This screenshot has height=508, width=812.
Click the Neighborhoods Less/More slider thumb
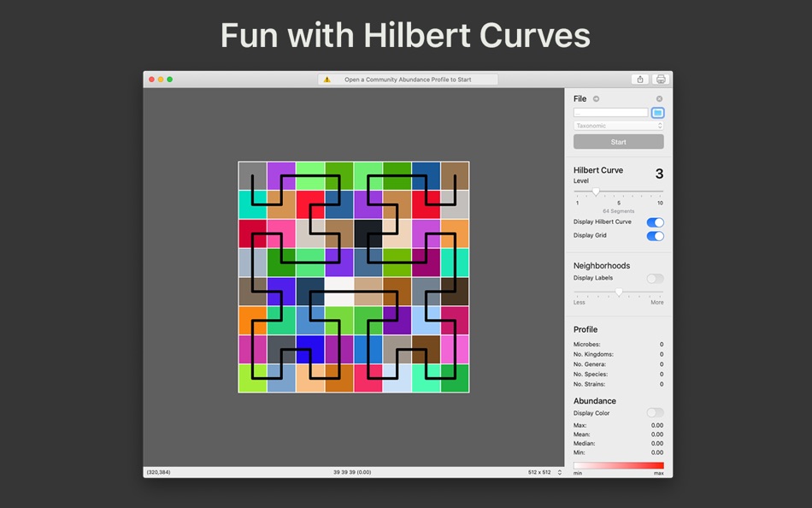coord(618,292)
